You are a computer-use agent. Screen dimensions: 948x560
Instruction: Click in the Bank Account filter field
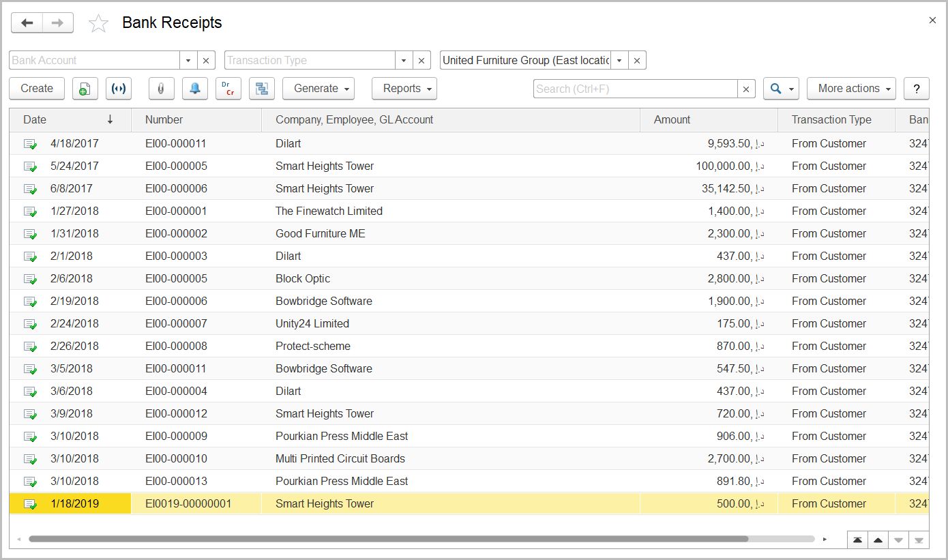pyautogui.click(x=95, y=60)
